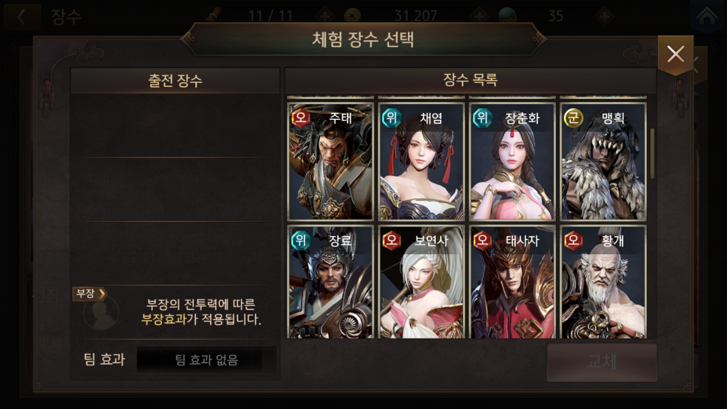Click the 오 faction badge on 주태
The image size is (727, 409).
click(300, 118)
